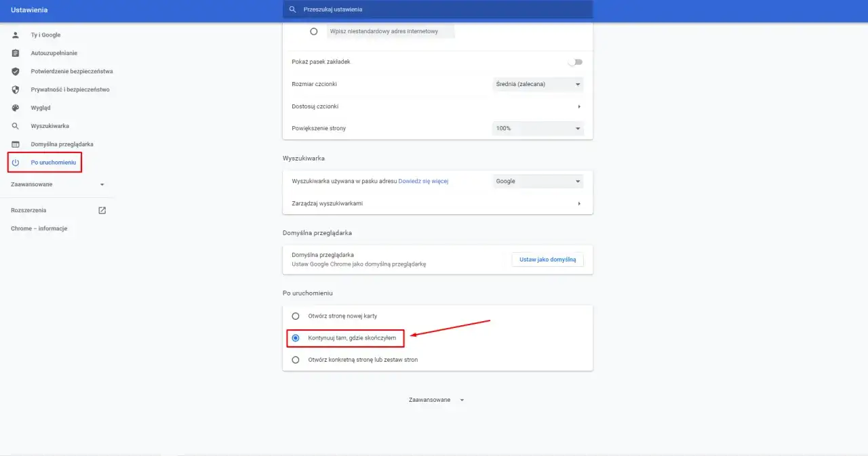
Task: Open the Rozmiar czcionki dropdown
Action: [537, 84]
